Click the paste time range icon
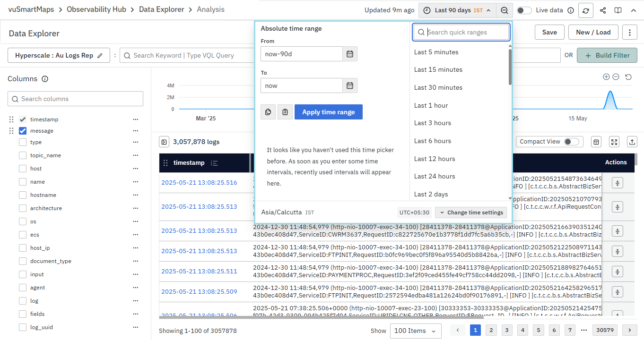 285,112
